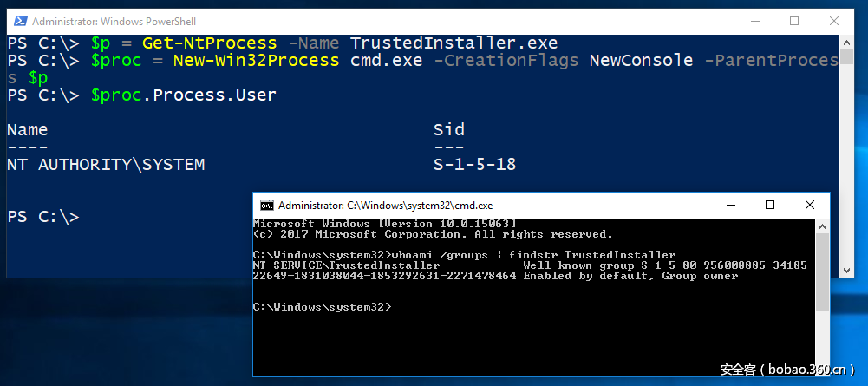Click the NT AUTHORITY\SYSTEM output text
The width and height of the screenshot is (868, 386).
click(x=106, y=165)
